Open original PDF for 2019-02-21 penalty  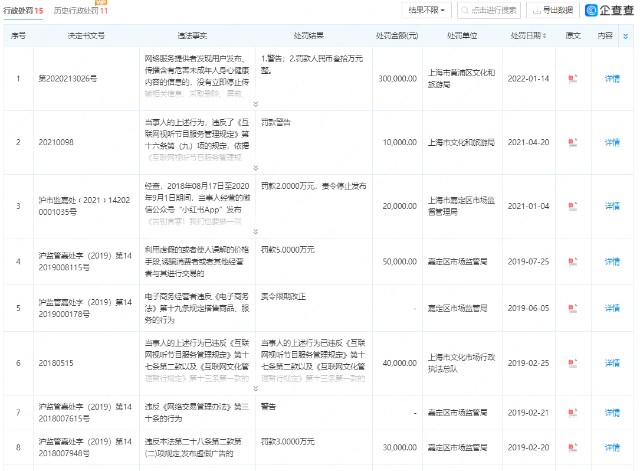pos(572,411)
